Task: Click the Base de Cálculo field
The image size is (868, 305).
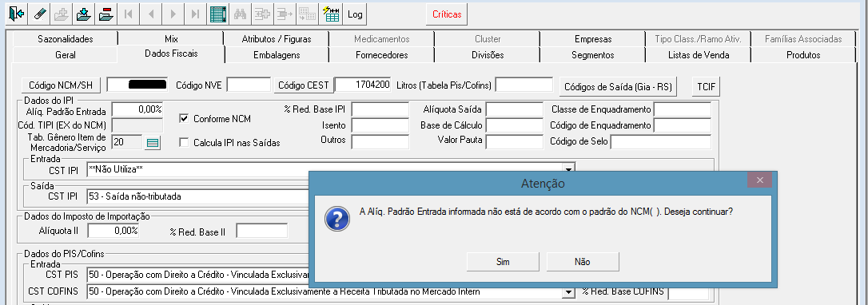Action: point(515,125)
